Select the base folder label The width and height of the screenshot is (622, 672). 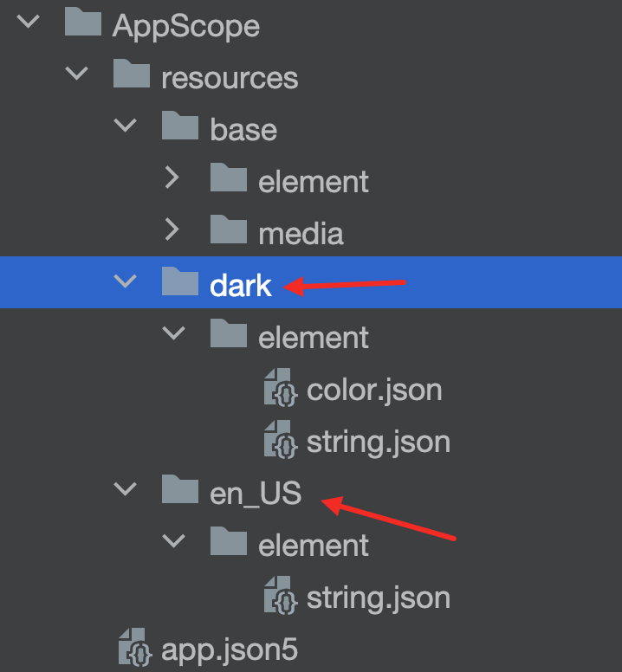click(243, 130)
